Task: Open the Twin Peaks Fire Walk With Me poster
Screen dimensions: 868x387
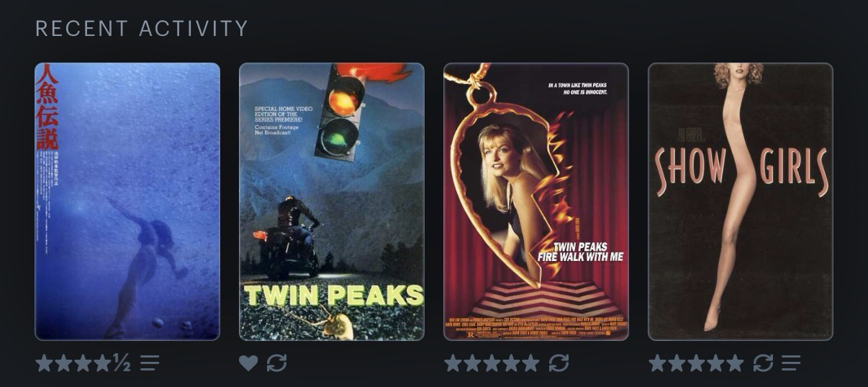Action: pos(536,201)
